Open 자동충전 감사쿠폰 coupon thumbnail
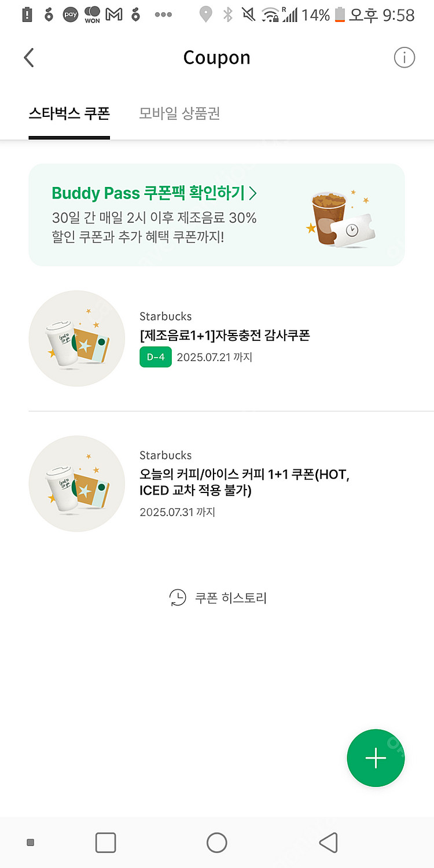Screen dimensions: 434x868 tap(77, 339)
